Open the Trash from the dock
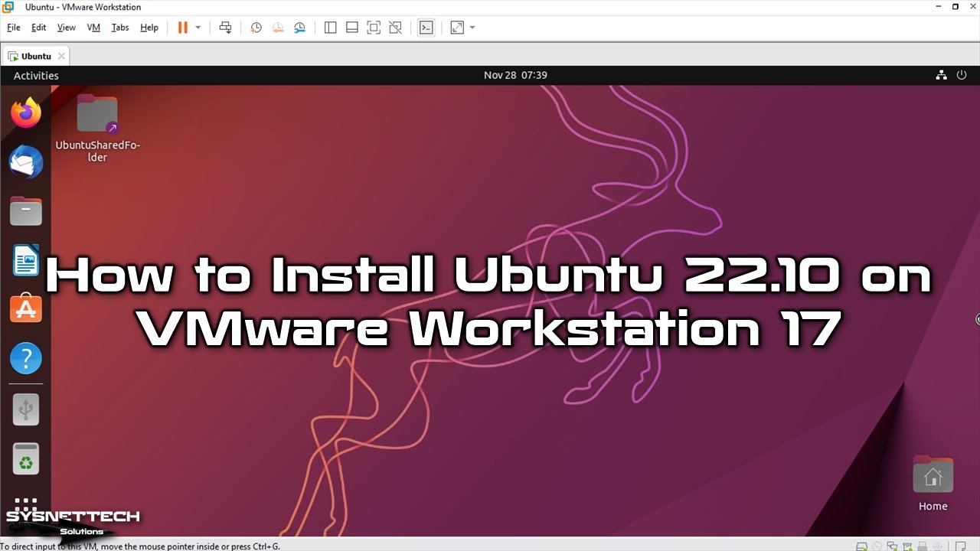Image resolution: width=980 pixels, height=551 pixels. pyautogui.click(x=26, y=459)
